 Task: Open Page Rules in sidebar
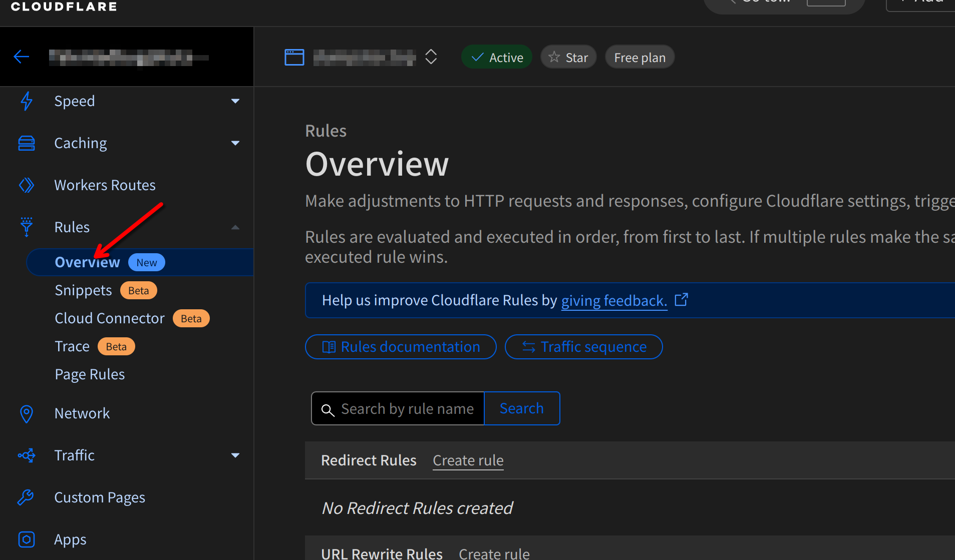pyautogui.click(x=90, y=374)
